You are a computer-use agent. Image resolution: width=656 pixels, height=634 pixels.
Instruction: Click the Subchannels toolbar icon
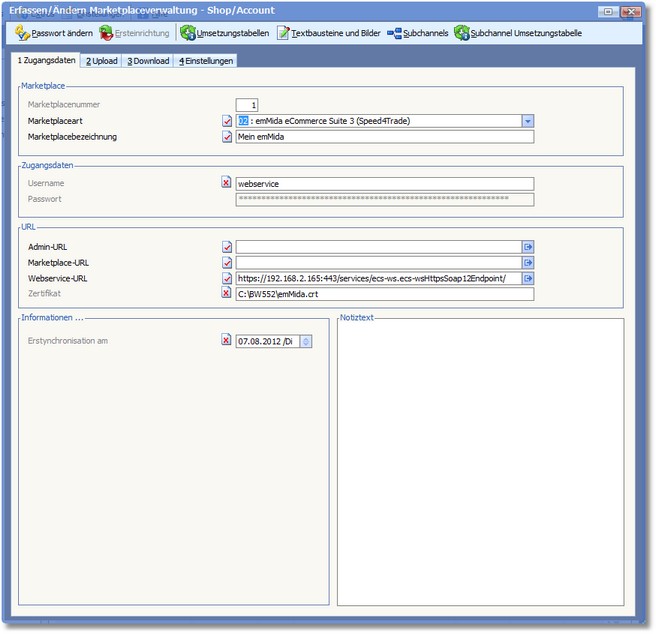[394, 33]
